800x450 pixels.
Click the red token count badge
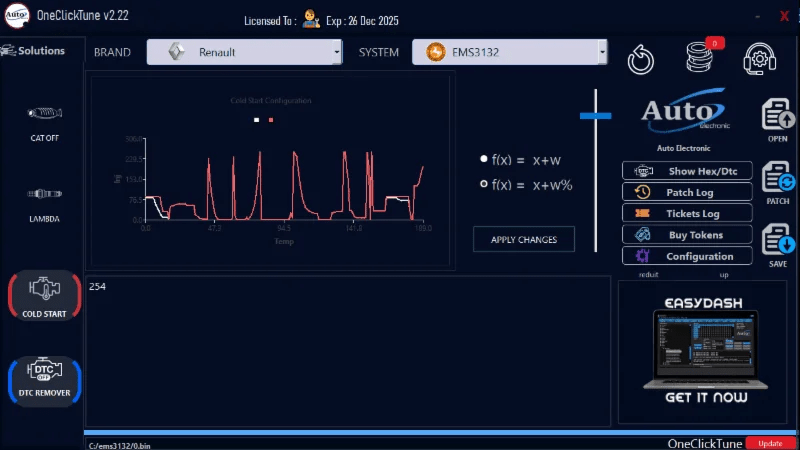714,43
